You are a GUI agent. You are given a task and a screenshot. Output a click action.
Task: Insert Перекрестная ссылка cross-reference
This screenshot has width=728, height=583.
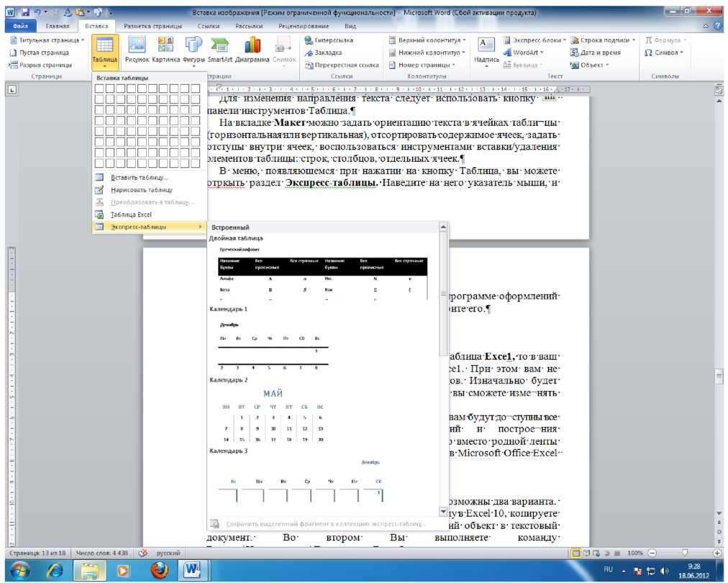(x=341, y=65)
